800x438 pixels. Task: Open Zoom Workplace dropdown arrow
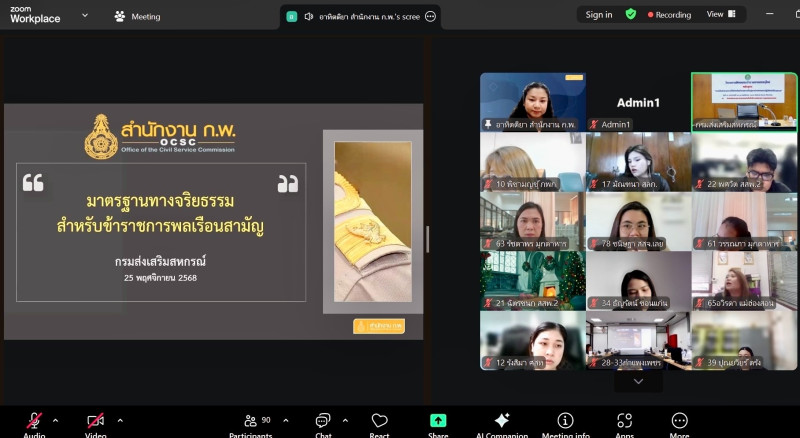click(x=84, y=16)
